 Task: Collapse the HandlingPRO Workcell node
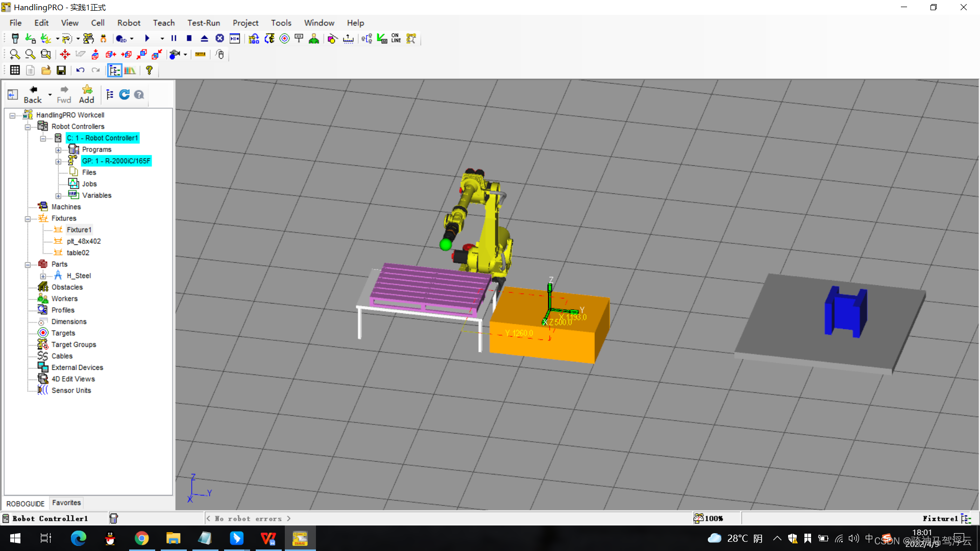click(x=12, y=115)
